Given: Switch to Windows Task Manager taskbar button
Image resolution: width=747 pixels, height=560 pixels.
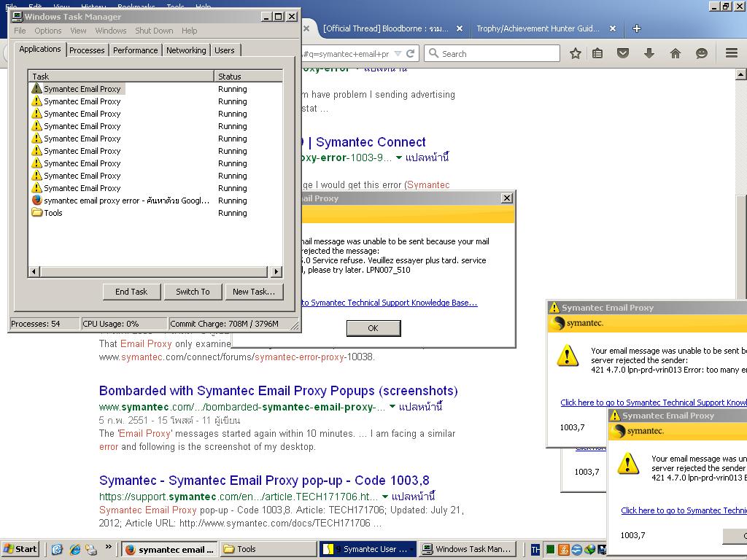Looking at the screenshot, I should pyautogui.click(x=468, y=549).
